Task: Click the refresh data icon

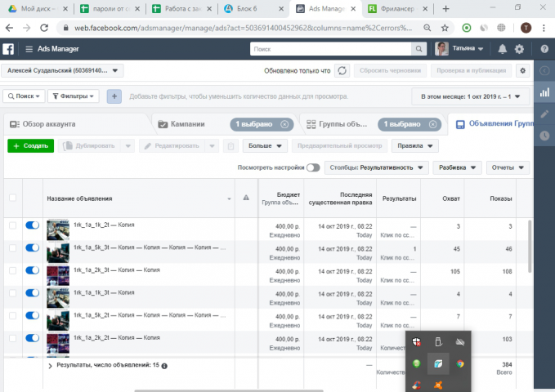Action: (342, 71)
